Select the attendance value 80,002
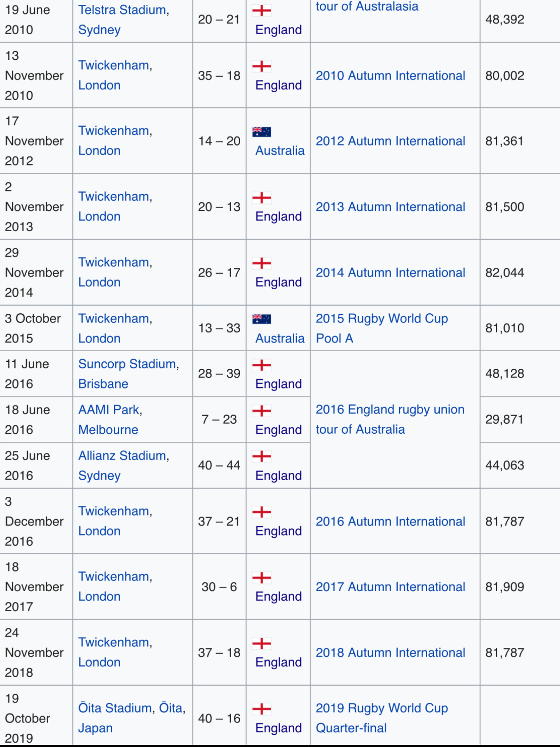Screen dimensions: 560x747 point(505,76)
